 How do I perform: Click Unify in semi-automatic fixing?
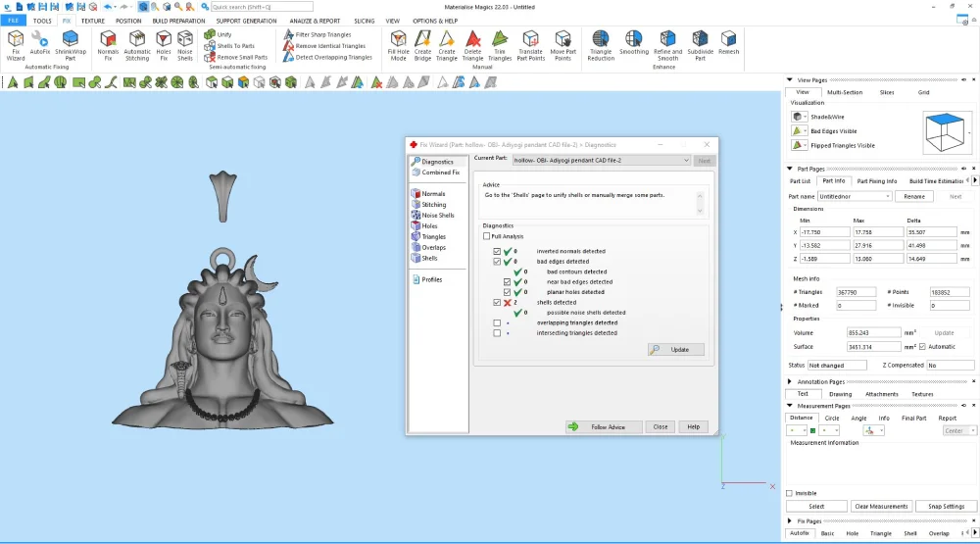click(x=219, y=34)
